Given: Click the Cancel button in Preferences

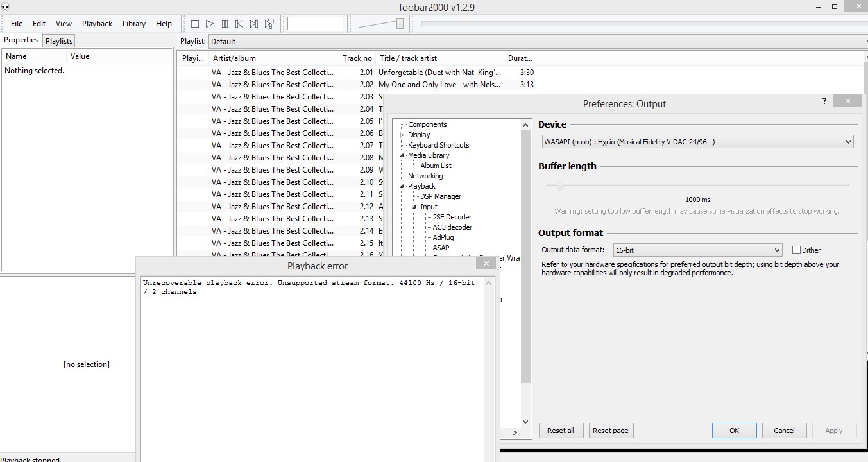Looking at the screenshot, I should [x=784, y=431].
